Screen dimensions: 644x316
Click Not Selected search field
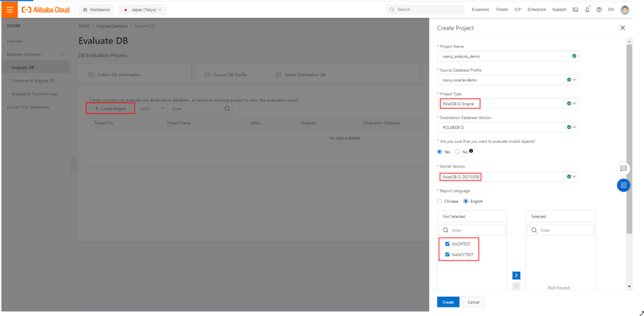pyautogui.click(x=472, y=230)
